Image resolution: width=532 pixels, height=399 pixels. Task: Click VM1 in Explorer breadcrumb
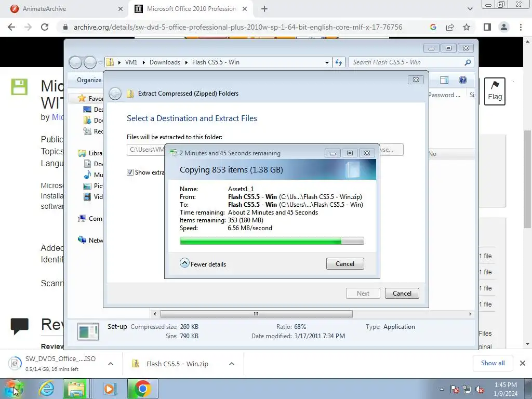pyautogui.click(x=131, y=62)
